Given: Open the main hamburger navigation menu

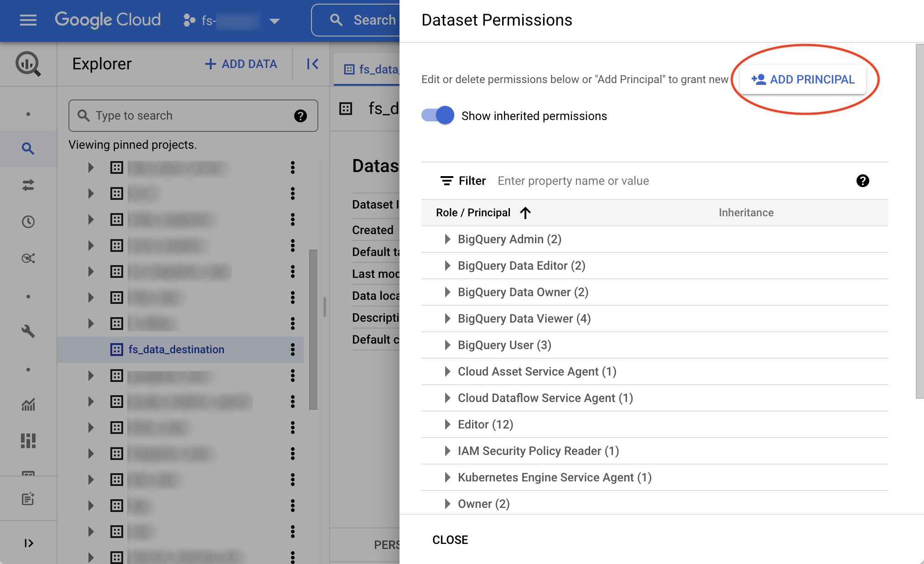Looking at the screenshot, I should point(28,20).
